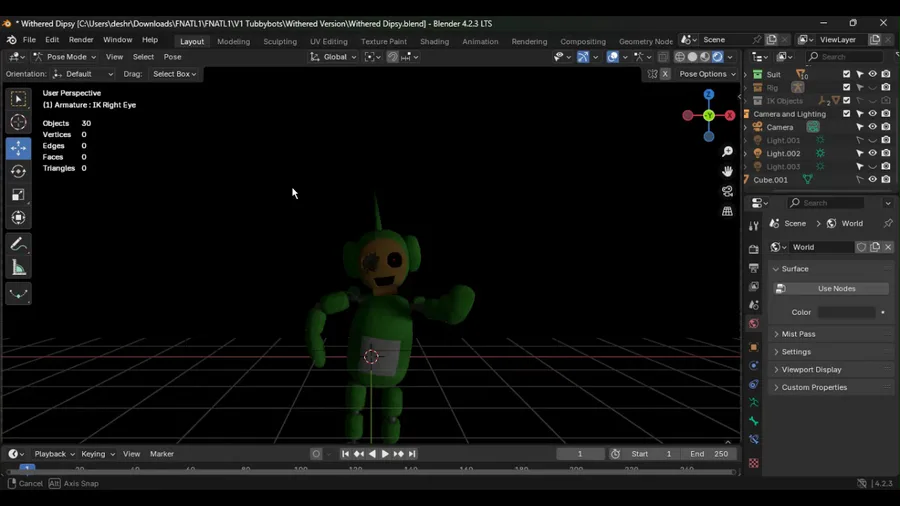Click the Use Nodes button
This screenshot has width=900, height=506.
click(x=836, y=289)
